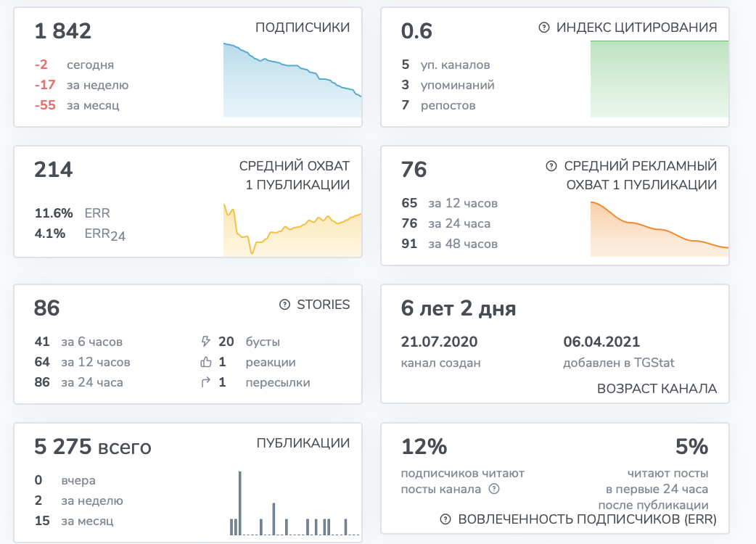Click the orange advertising reach chart
Viewport: 756px width, 544px height.
[659, 229]
